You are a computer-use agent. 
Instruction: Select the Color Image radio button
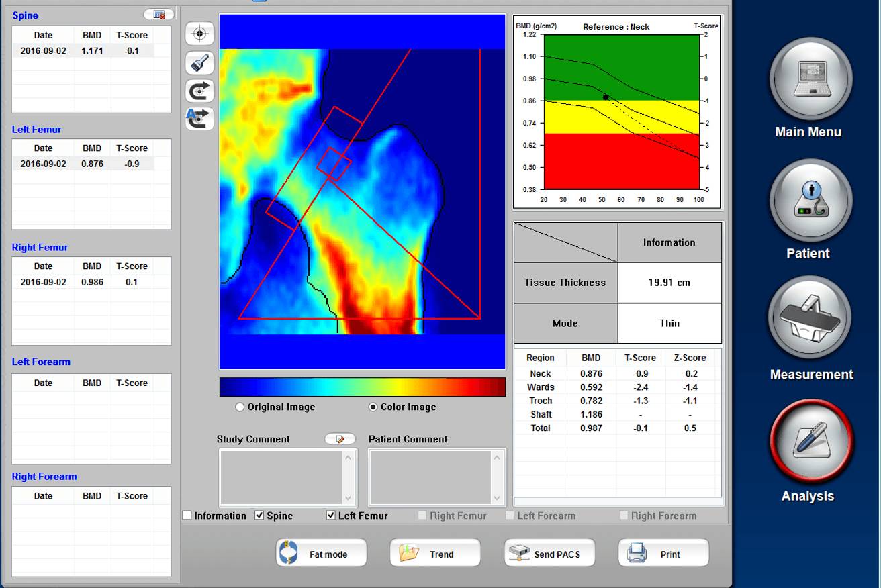pos(373,407)
